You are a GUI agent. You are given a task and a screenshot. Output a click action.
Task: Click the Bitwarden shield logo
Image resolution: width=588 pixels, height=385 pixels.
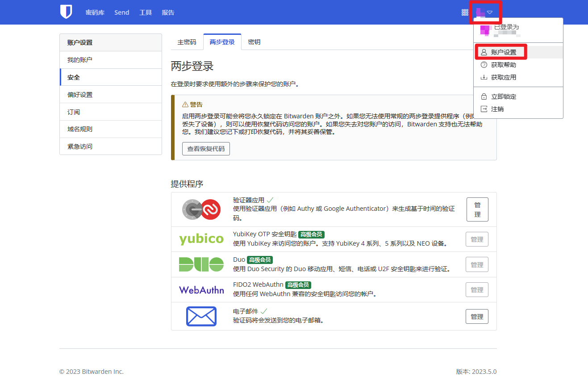pos(66,12)
